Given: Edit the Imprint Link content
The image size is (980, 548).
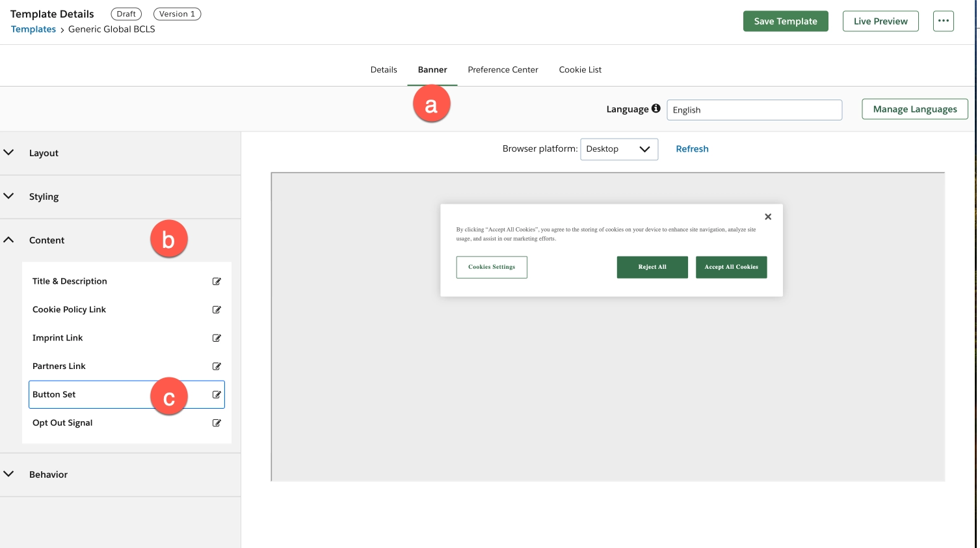Looking at the screenshot, I should pyautogui.click(x=217, y=338).
